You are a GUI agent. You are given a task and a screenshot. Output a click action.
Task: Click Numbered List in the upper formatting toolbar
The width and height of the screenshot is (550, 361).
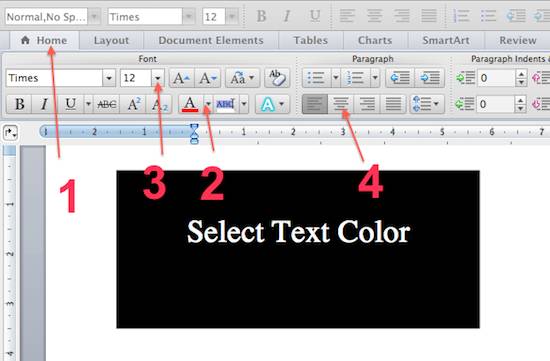[461, 16]
